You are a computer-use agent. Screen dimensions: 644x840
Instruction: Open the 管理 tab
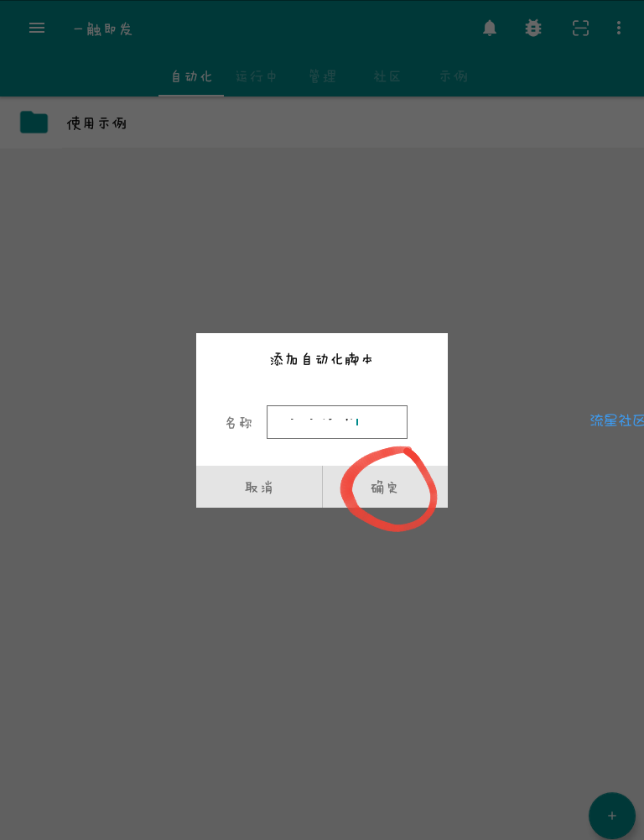click(322, 76)
